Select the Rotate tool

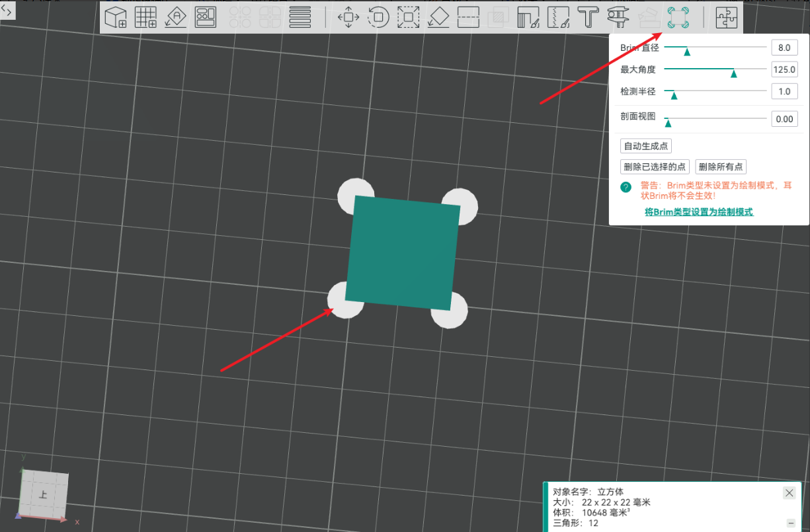point(378,18)
